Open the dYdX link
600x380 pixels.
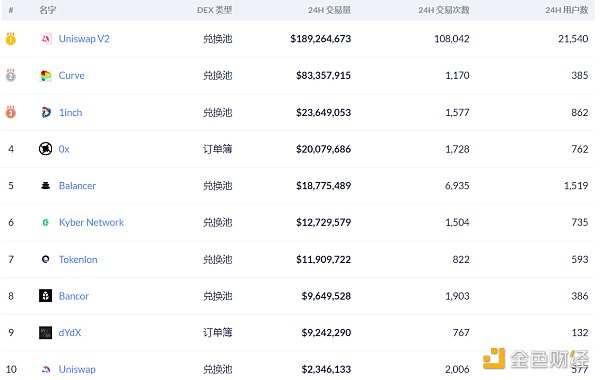tap(70, 333)
